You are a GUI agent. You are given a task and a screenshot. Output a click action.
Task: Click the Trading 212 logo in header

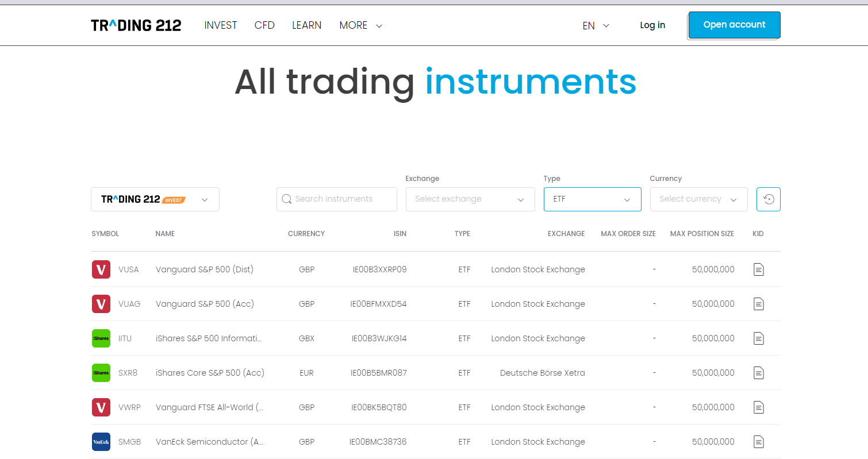(136, 25)
